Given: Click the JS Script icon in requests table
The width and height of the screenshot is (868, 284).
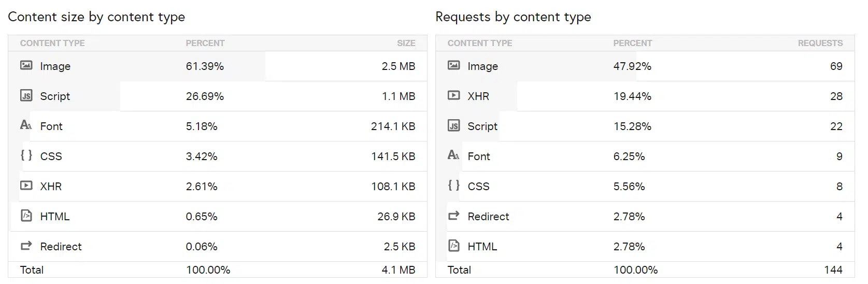Looking at the screenshot, I should point(453,125).
